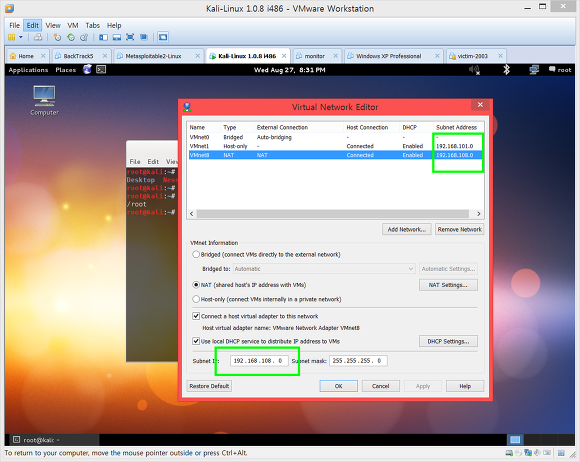Image resolution: width=580 pixels, height=462 pixels.
Task: Open the Bridged to Automatic dropdown
Action: [x=324, y=269]
